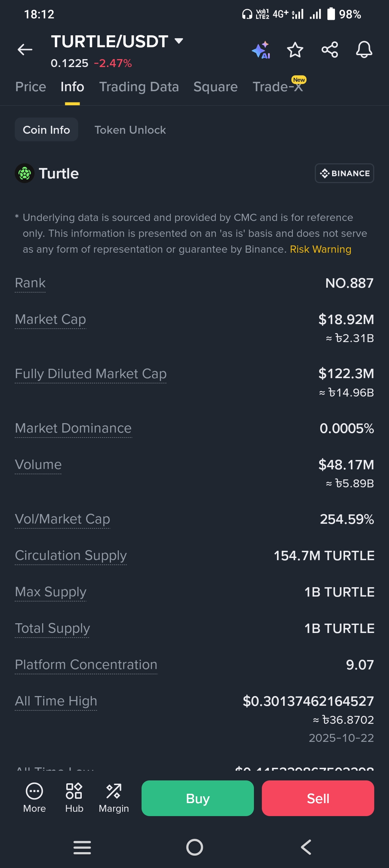Open the AI assistant sparkle icon
Image resolution: width=389 pixels, height=868 pixels.
(261, 50)
